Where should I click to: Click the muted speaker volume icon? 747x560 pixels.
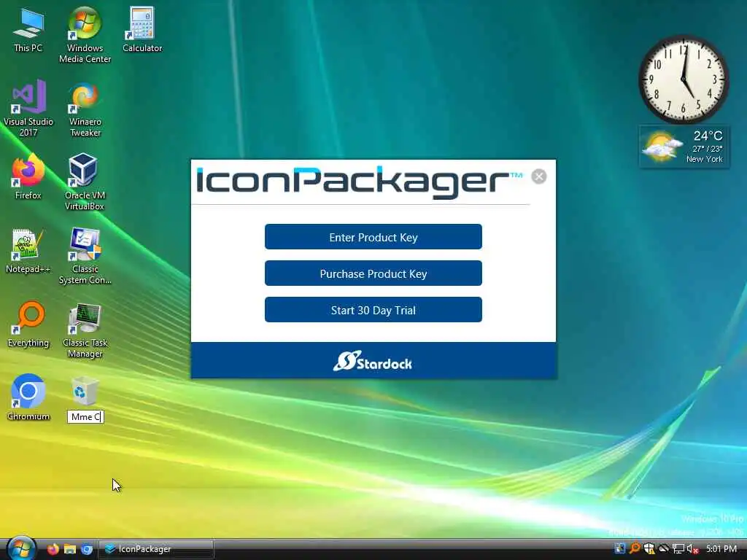(x=692, y=549)
